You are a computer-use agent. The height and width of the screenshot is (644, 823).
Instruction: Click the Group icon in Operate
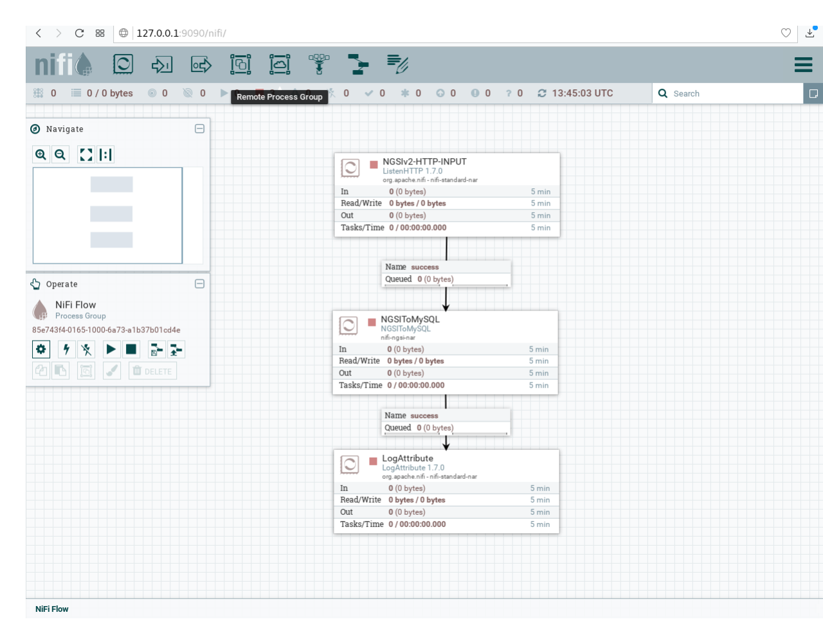pos(86,371)
